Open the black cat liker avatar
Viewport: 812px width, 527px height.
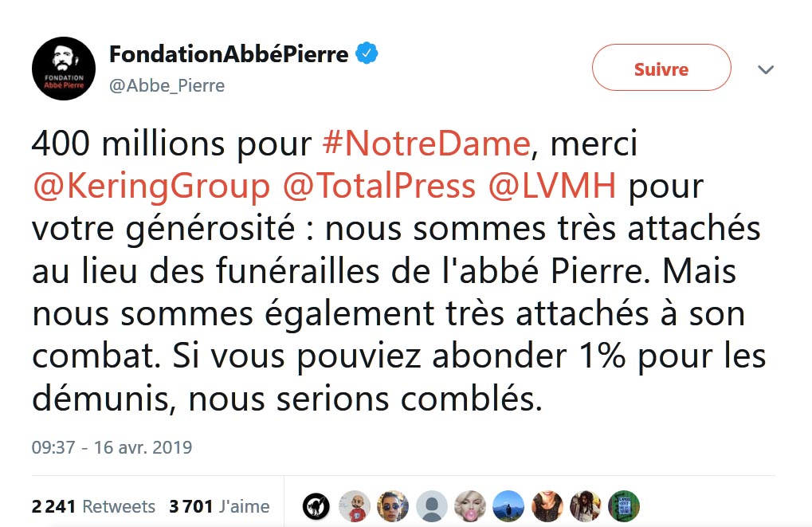[316, 505]
